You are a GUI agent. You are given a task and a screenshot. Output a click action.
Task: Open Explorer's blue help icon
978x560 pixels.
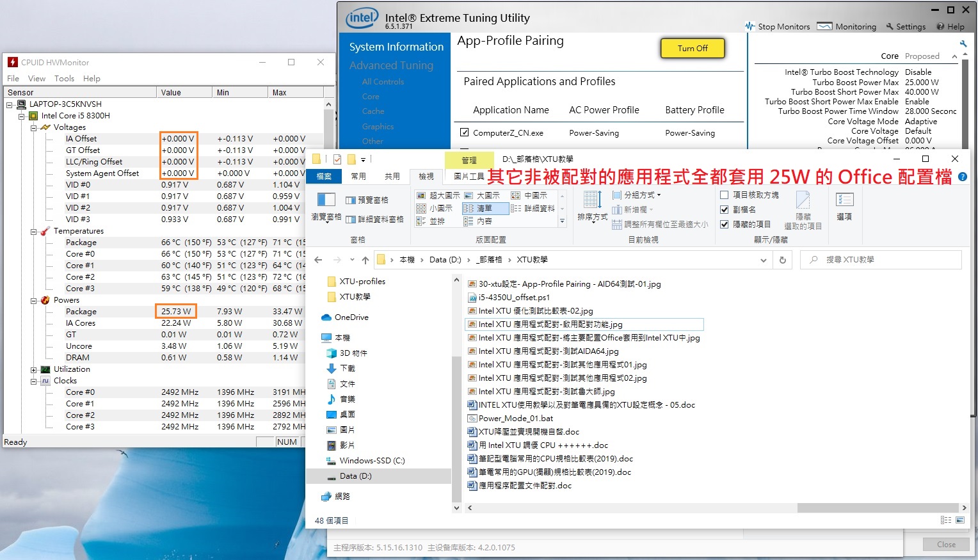(x=963, y=177)
